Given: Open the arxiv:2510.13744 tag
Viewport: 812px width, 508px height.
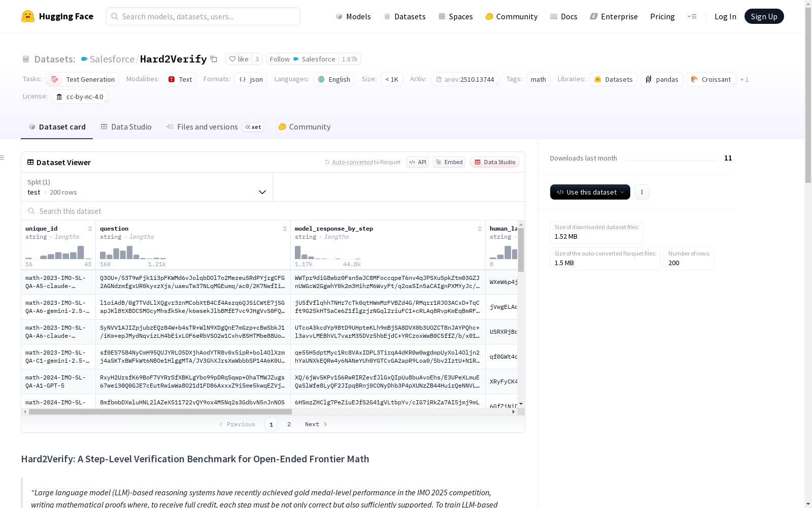Looking at the screenshot, I should pos(465,79).
